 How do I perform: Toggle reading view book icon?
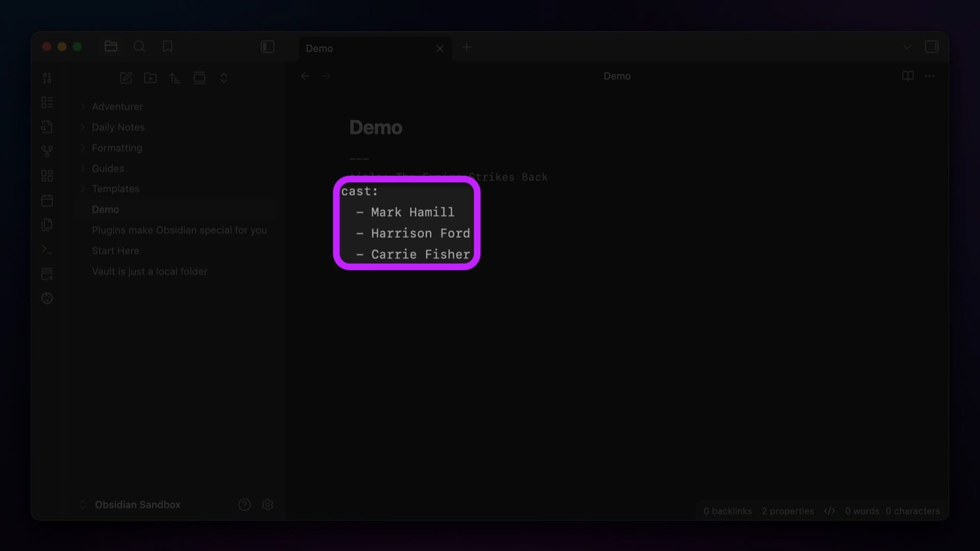pyautogui.click(x=908, y=76)
